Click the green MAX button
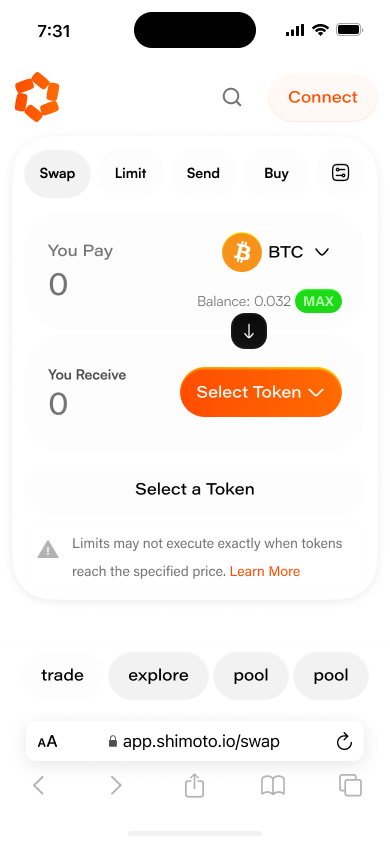Screen dimensions: 390x844 point(318,301)
